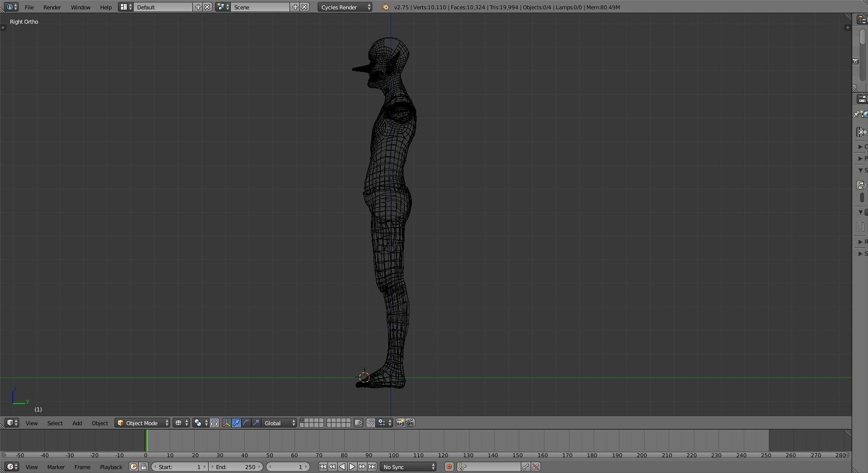Enable the rotate manipulator
Image resolution: width=868 pixels, height=473 pixels.
click(246, 423)
